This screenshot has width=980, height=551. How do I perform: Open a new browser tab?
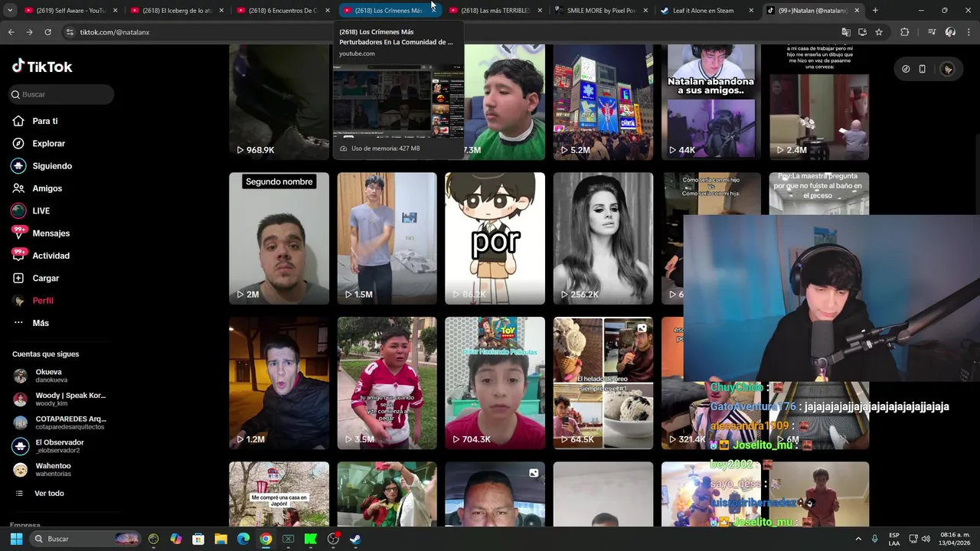(x=875, y=11)
